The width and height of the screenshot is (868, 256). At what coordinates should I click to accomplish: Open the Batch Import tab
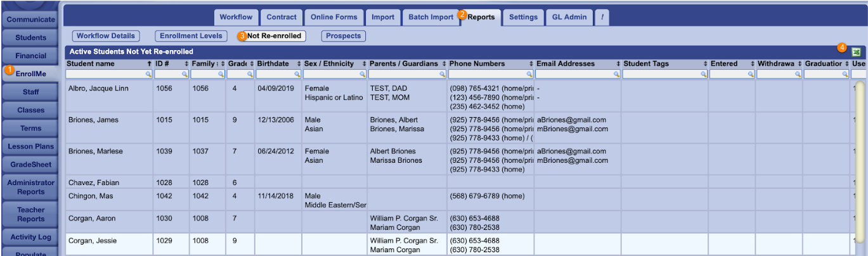431,17
